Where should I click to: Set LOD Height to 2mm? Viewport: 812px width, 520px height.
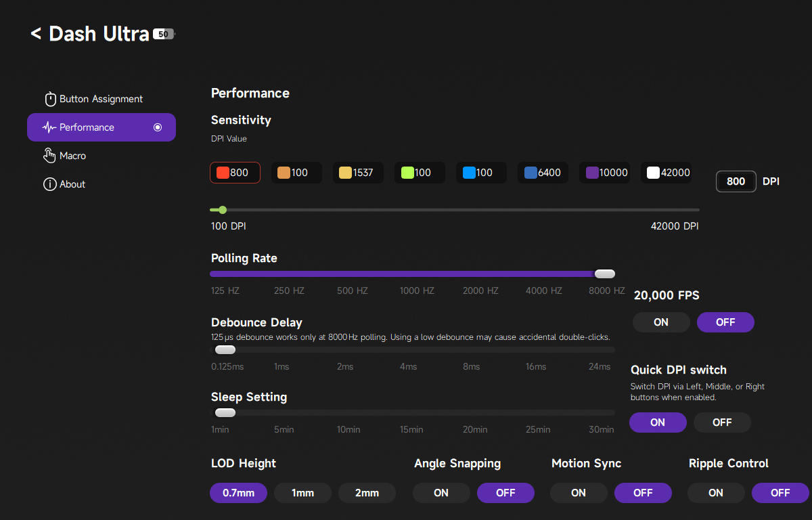click(x=367, y=493)
